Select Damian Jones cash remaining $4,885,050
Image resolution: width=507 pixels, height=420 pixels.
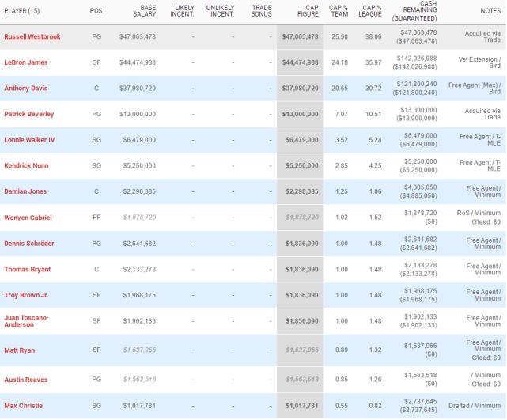[420, 187]
